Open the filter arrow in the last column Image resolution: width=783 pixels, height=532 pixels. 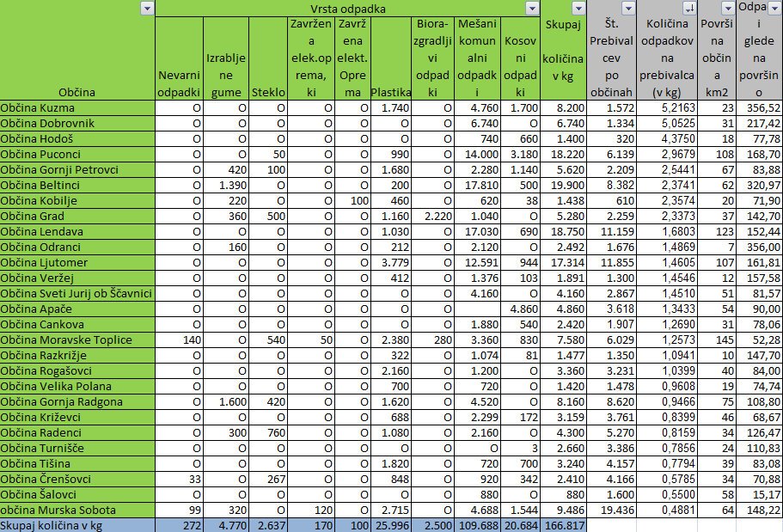(x=774, y=8)
